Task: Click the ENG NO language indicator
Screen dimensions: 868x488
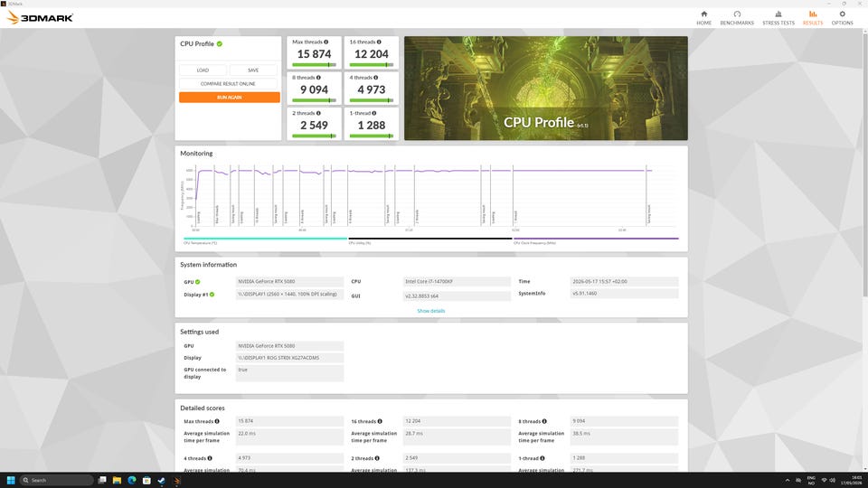Action: (x=811, y=480)
